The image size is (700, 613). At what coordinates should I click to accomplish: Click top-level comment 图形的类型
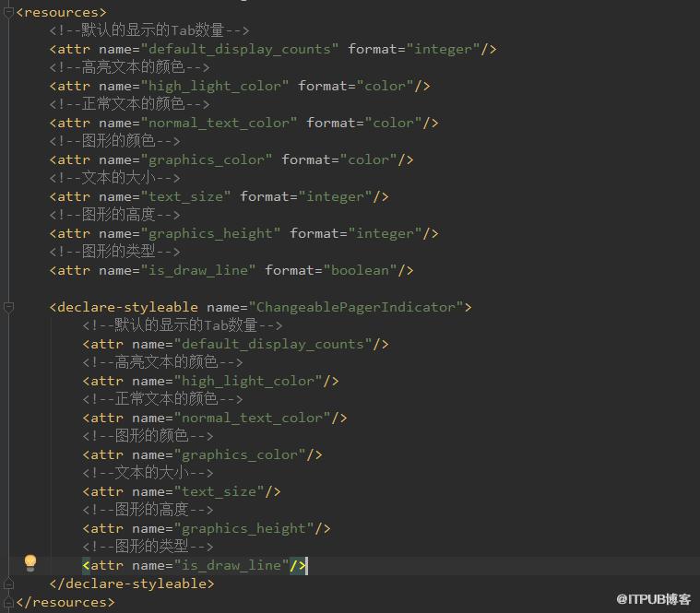[114, 252]
